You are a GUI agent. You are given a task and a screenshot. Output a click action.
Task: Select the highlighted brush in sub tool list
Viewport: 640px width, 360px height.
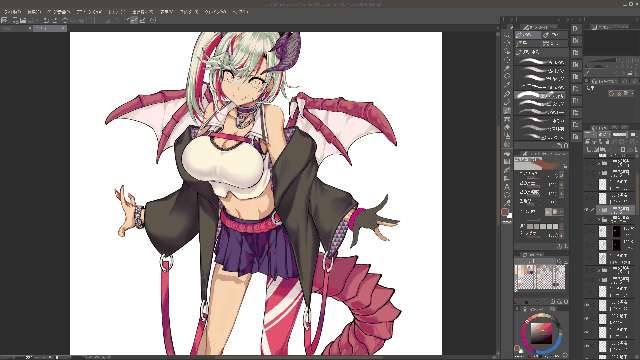pyautogui.click(x=541, y=96)
